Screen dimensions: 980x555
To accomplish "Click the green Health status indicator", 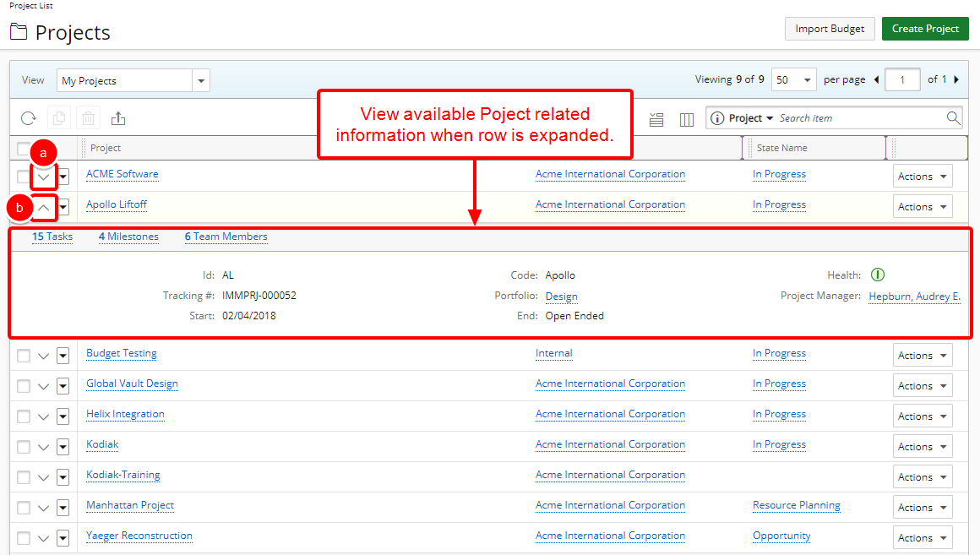I will (x=877, y=275).
